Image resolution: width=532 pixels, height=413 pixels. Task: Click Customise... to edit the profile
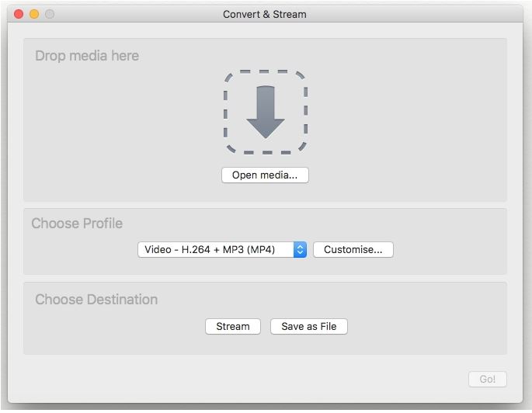tap(353, 250)
